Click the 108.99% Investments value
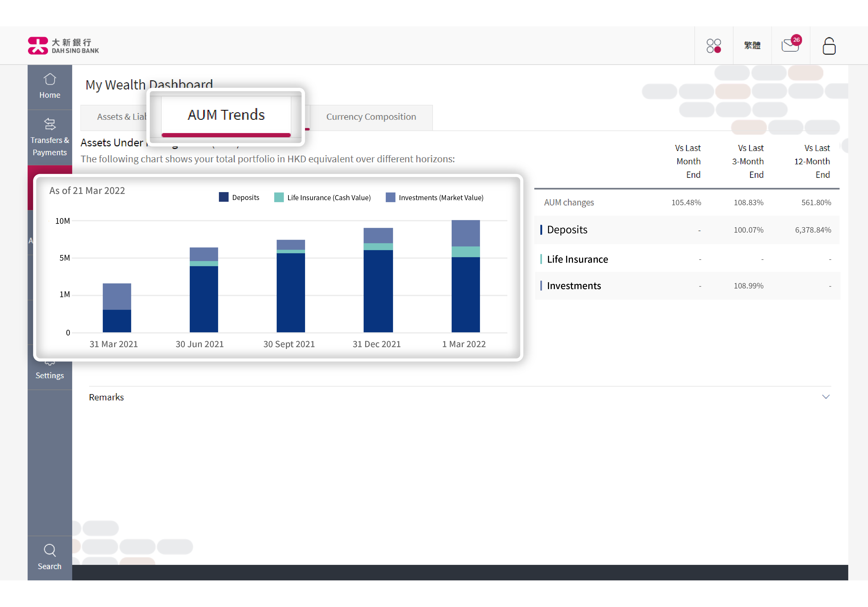This screenshot has height=607, width=868. [748, 286]
